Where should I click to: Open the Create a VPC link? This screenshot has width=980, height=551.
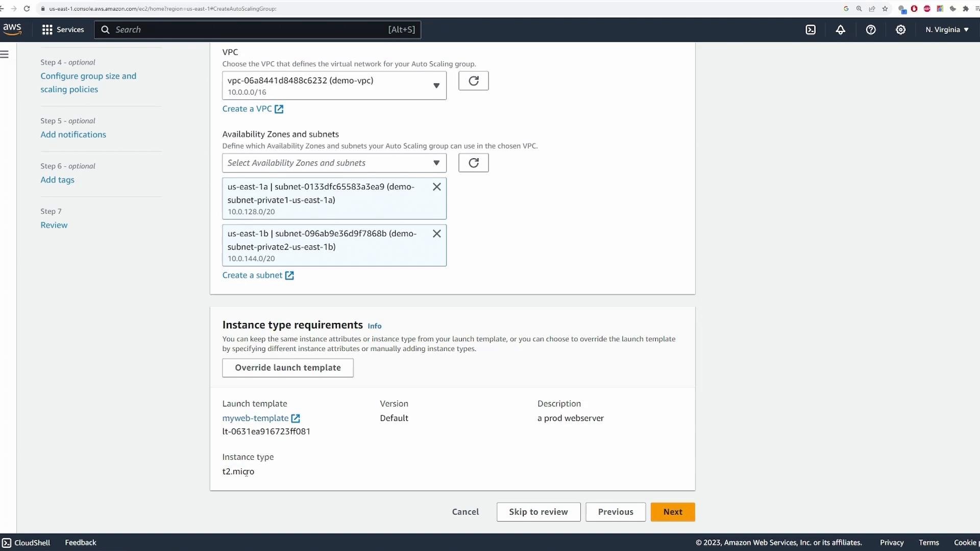[x=253, y=109]
